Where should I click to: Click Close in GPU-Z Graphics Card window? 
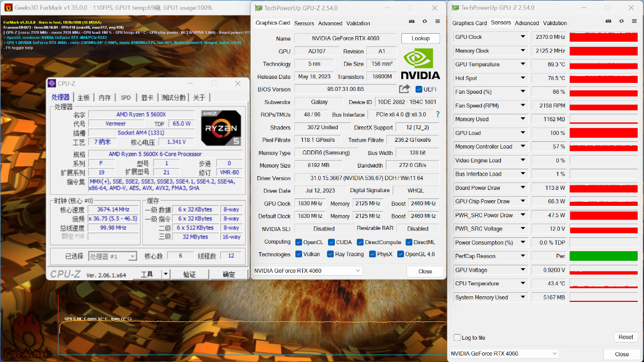point(425,271)
